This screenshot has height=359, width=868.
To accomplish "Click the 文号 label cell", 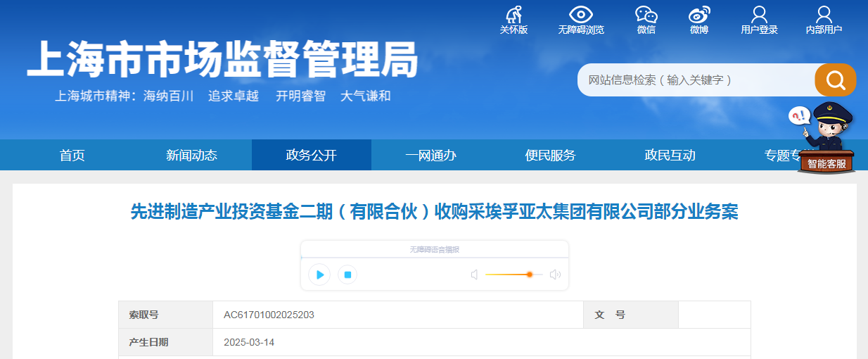I will (x=631, y=315).
